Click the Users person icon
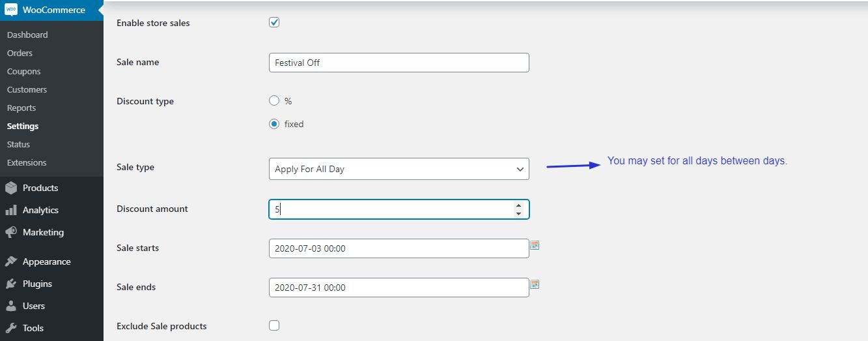 pos(11,306)
